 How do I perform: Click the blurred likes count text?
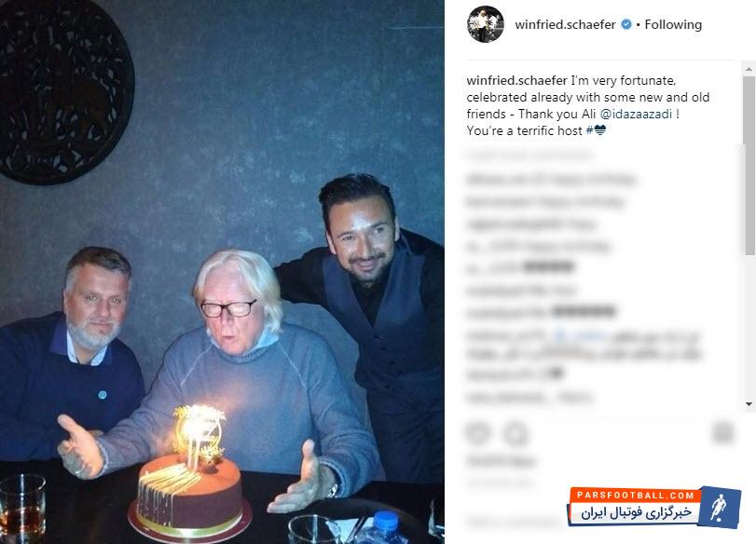501,462
